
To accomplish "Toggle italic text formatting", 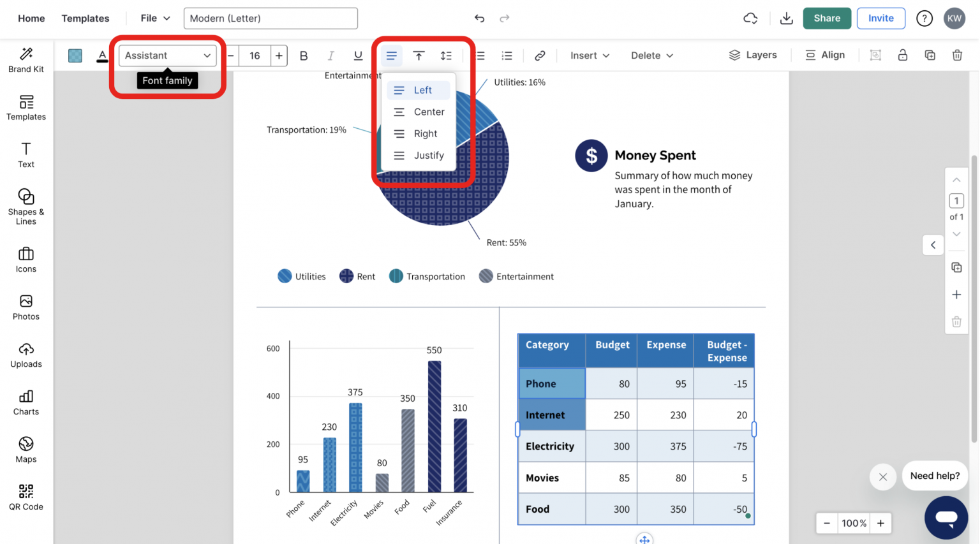I will [330, 55].
